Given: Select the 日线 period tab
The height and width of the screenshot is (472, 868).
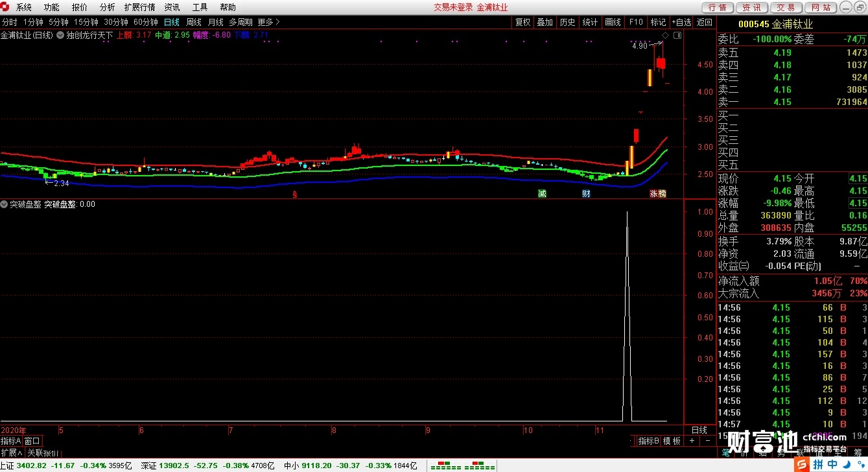Looking at the screenshot, I should pyautogui.click(x=172, y=22).
